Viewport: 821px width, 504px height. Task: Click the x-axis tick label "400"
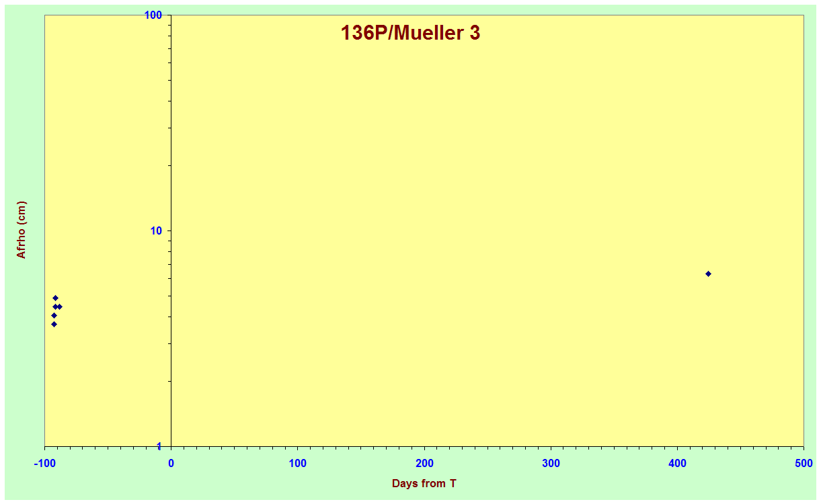click(677, 464)
